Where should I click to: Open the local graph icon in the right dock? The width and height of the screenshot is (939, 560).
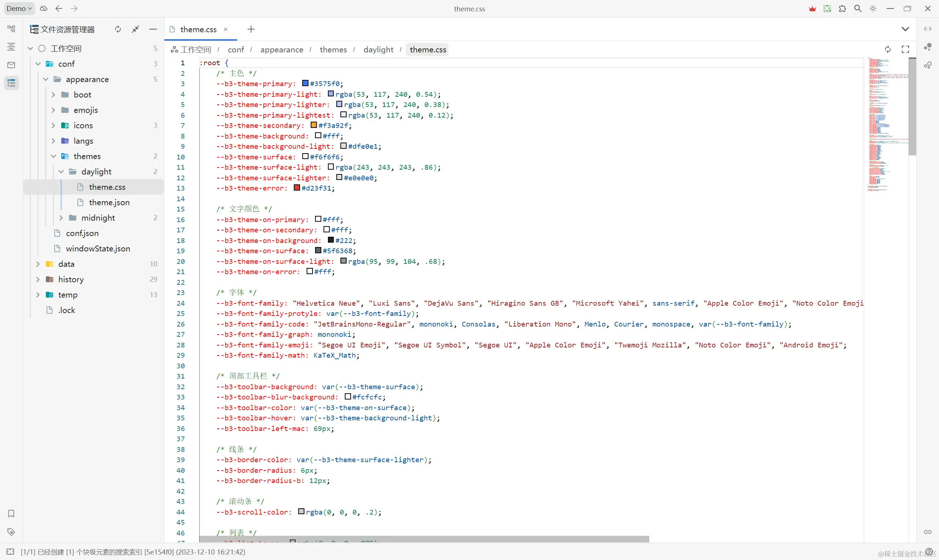pos(928,65)
